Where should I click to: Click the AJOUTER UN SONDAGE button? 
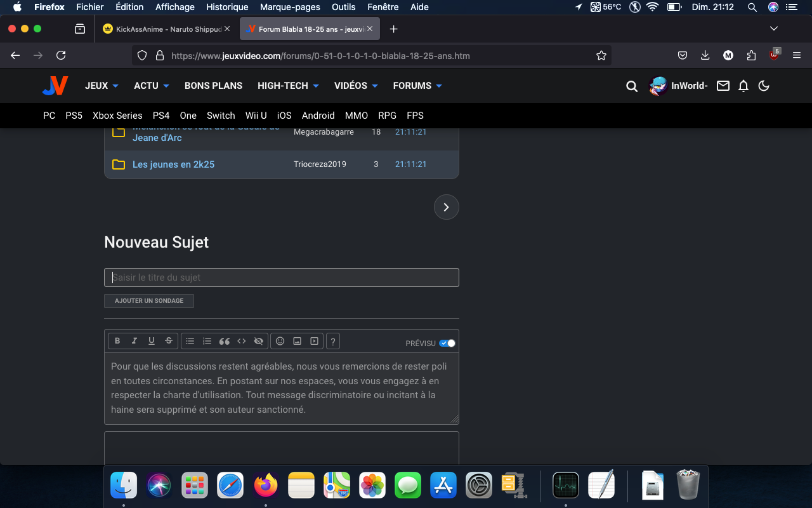tap(149, 301)
